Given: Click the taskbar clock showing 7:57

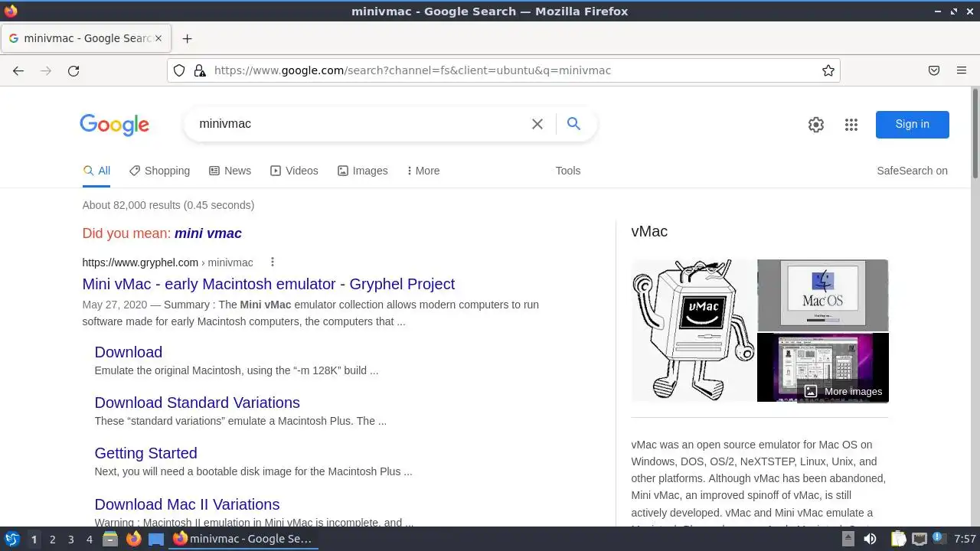Looking at the screenshot, I should (965, 539).
